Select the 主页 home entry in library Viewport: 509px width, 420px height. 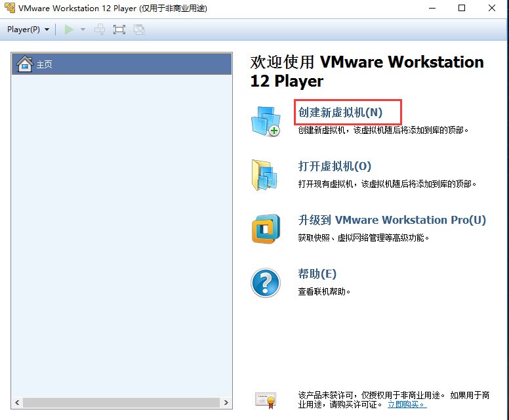122,64
